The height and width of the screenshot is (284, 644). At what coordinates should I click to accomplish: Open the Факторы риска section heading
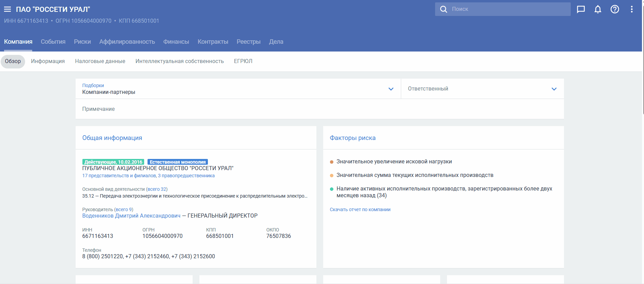352,138
